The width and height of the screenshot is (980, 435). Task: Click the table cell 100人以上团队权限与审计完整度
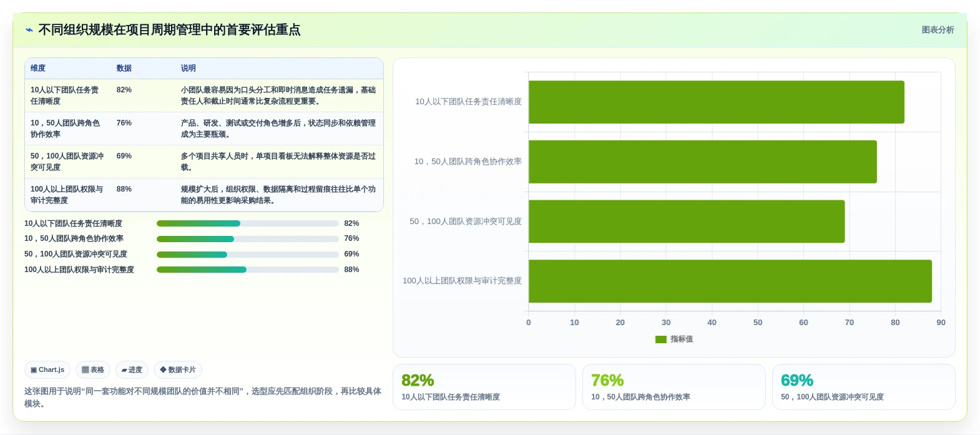click(x=67, y=195)
